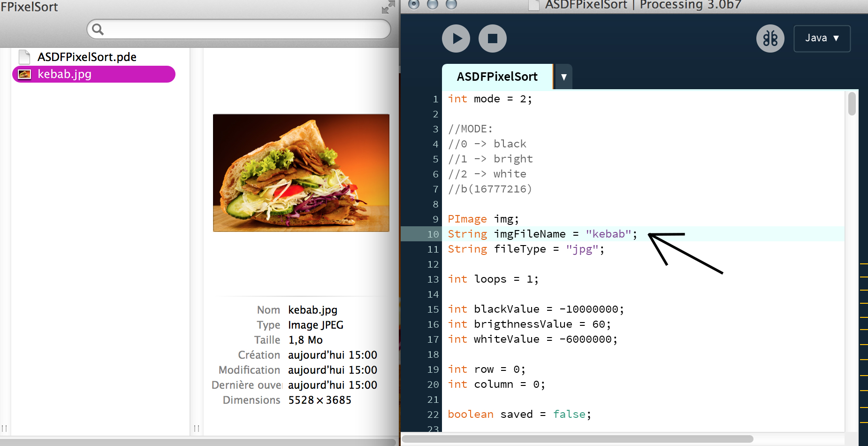Click 'PImage img;' code line
This screenshot has width=868, height=446.
pos(483,219)
